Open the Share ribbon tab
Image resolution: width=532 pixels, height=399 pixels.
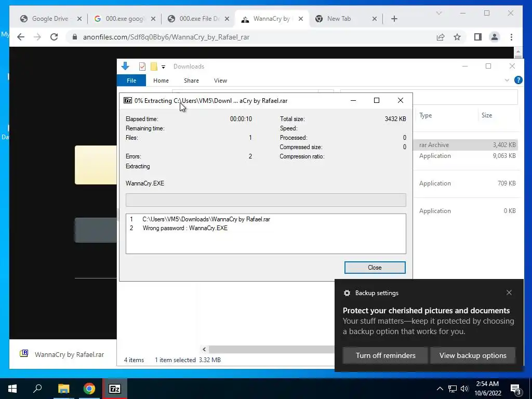(x=191, y=81)
